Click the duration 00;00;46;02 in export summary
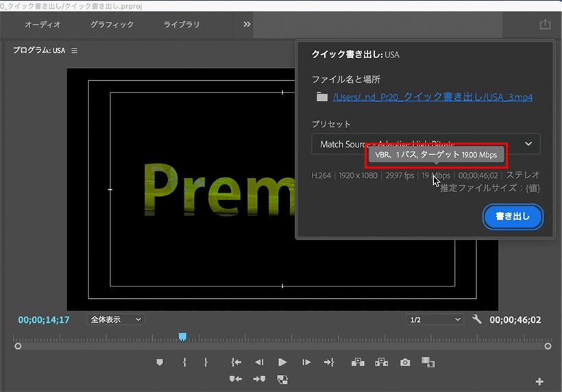The height and width of the screenshot is (392, 562). 478,175
